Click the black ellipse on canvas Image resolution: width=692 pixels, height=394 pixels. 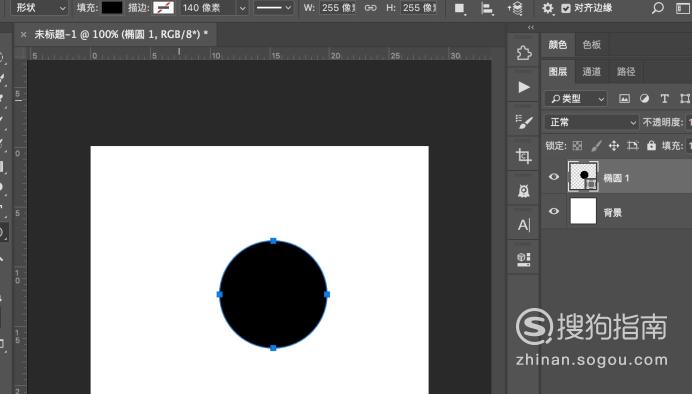[x=273, y=294]
